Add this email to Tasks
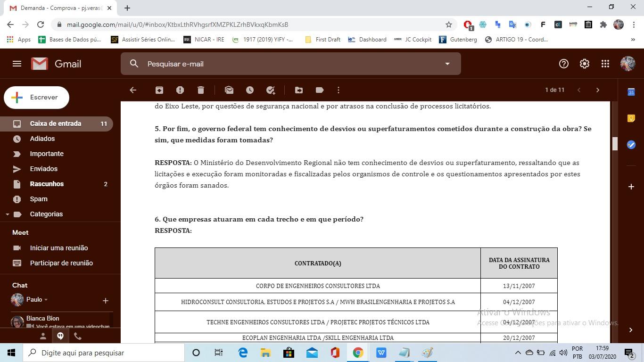The width and height of the screenshot is (644, 362). click(x=271, y=90)
